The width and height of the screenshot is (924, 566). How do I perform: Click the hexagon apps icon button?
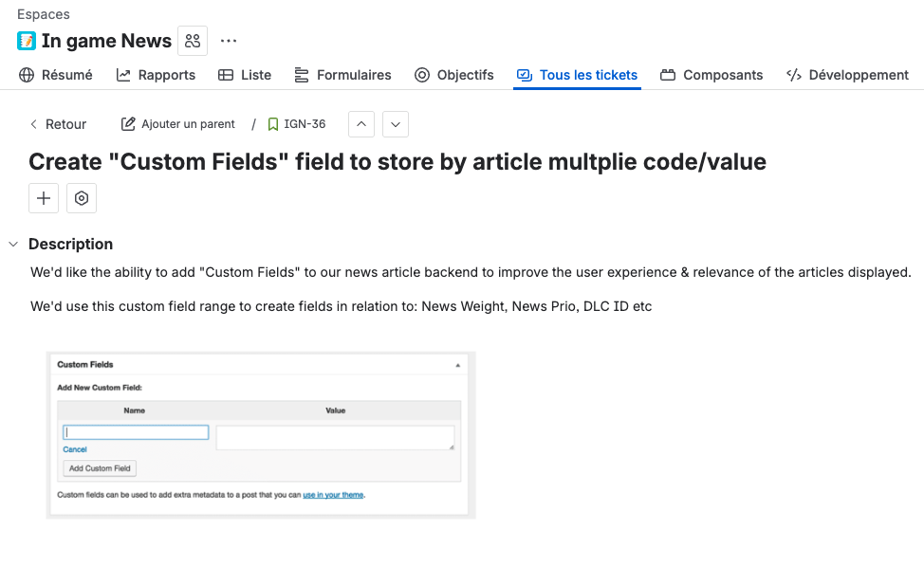82,198
